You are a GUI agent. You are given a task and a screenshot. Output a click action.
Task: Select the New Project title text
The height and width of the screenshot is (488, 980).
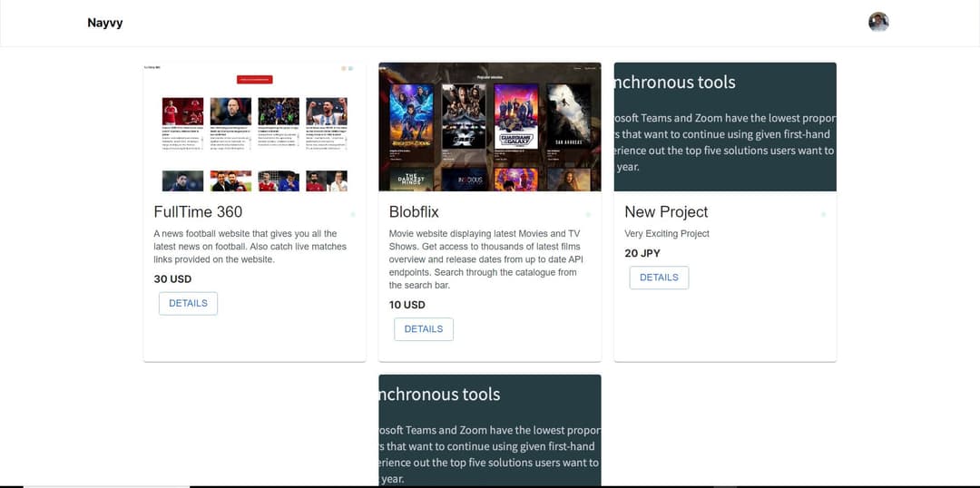(x=666, y=211)
